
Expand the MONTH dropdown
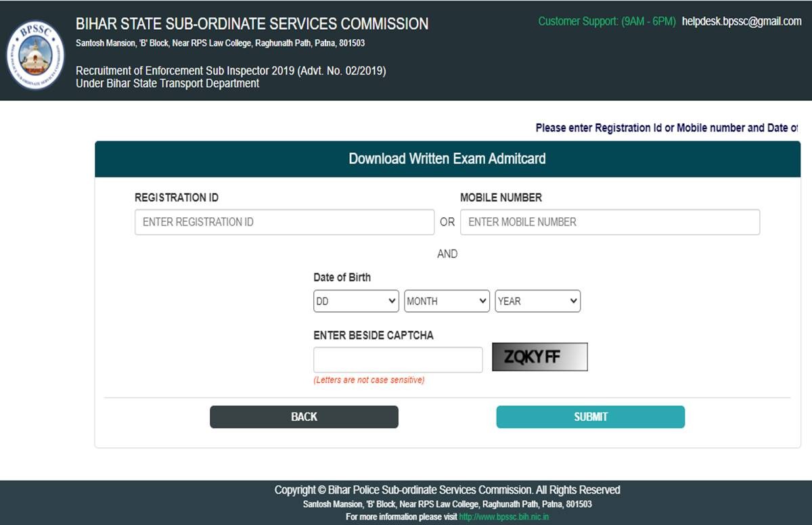click(447, 301)
